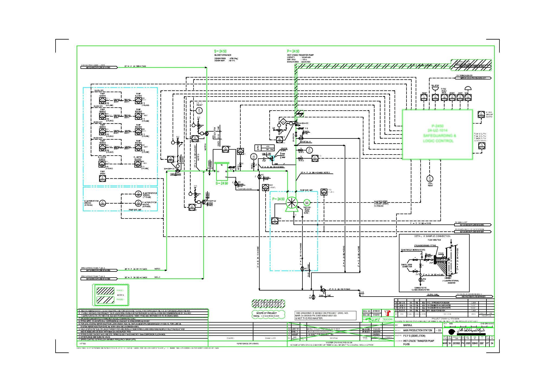
Task: Click the PROJ. NO. value 21458.00
Action: (376, 311)
